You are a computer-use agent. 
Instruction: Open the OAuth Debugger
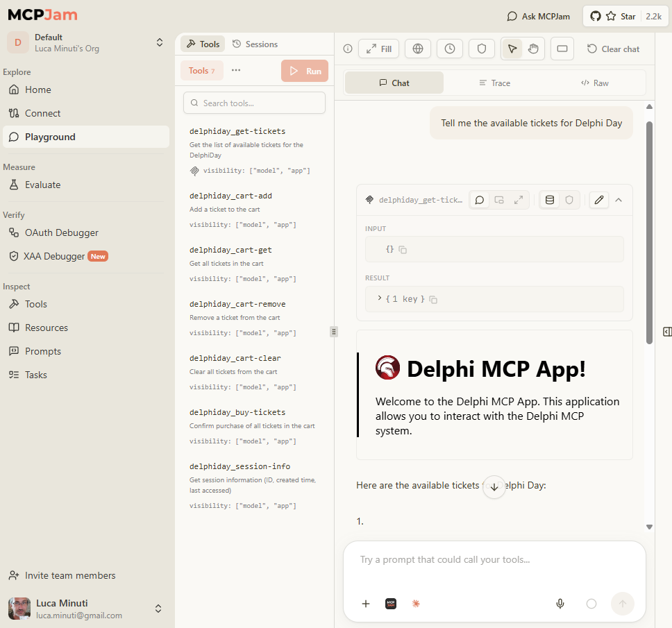[x=86, y=232]
